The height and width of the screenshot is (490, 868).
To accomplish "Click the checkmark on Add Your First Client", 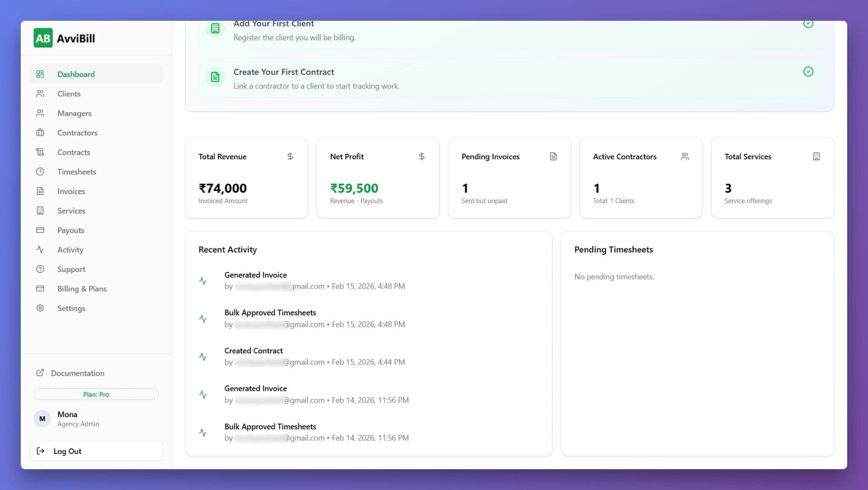I will tap(808, 23).
